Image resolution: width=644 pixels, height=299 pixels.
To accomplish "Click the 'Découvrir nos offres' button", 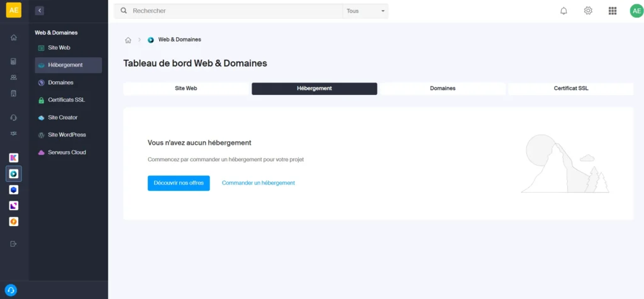I will point(179,183).
